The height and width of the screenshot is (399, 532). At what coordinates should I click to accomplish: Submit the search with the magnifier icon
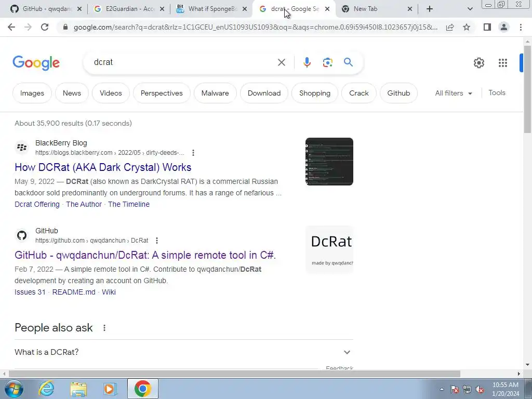click(348, 62)
